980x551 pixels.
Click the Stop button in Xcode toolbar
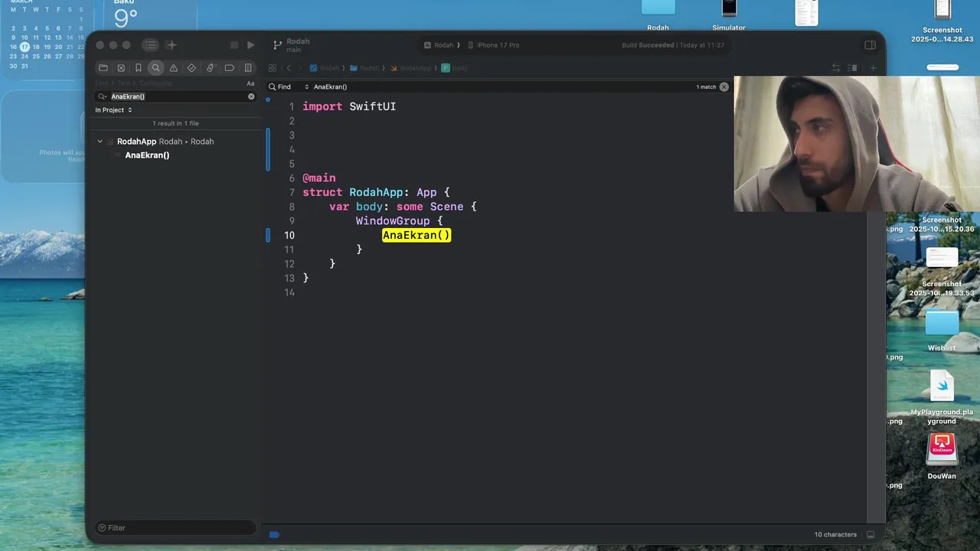(234, 45)
